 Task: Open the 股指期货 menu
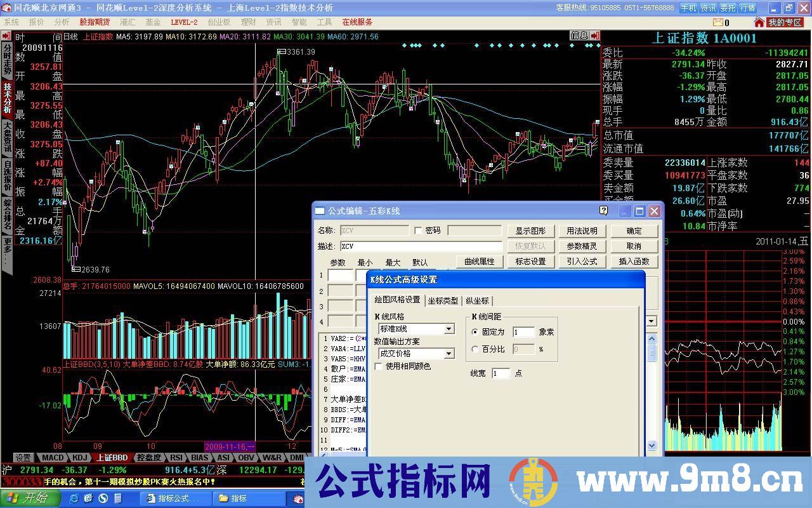click(95, 22)
